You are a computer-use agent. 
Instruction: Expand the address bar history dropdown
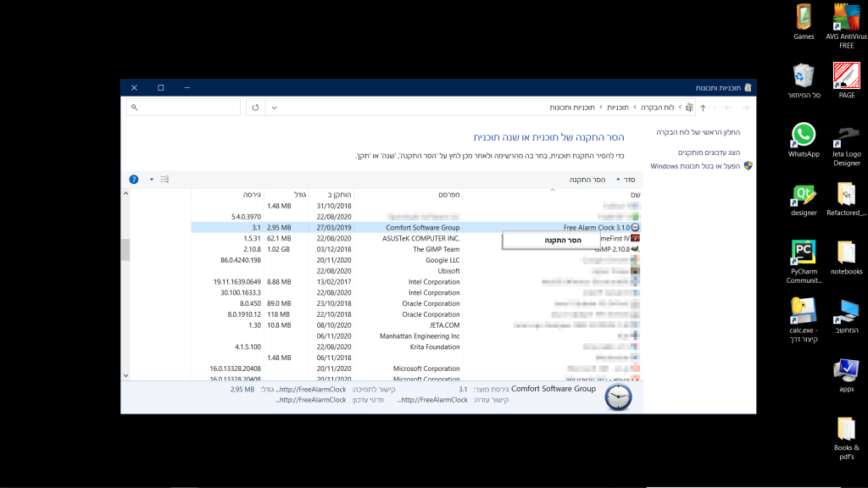[274, 108]
